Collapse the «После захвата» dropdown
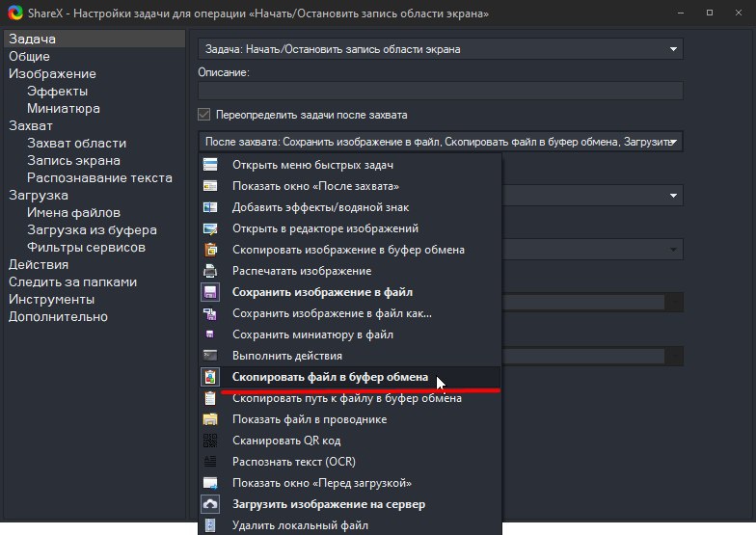Image resolution: width=756 pixels, height=535 pixels. click(x=673, y=142)
